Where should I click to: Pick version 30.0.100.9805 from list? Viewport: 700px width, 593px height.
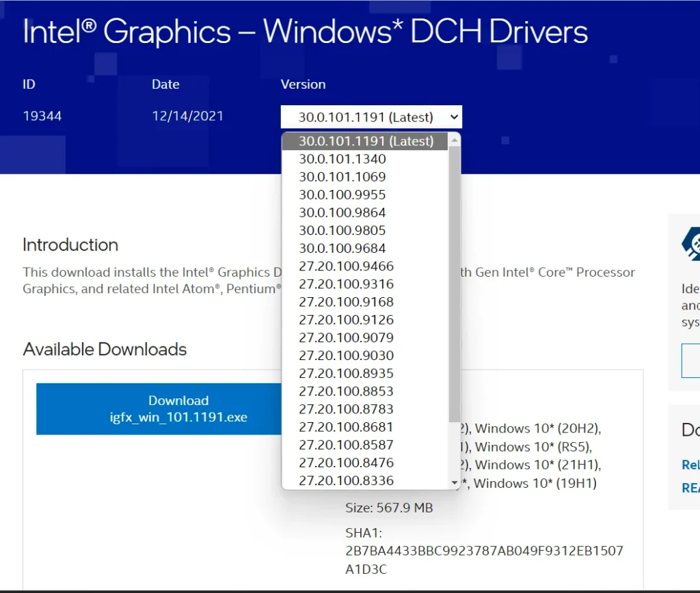tap(365, 230)
